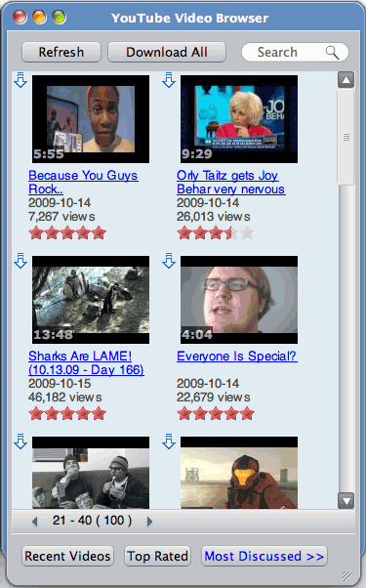Switch to Recent Videos list
The width and height of the screenshot is (366, 588).
(67, 556)
